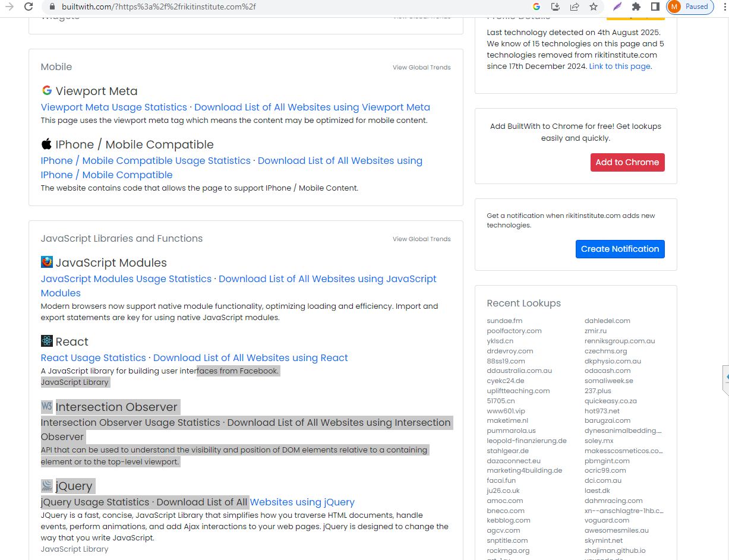This screenshot has height=560, width=729.
Task: Click the Recent Lookups heading
Action: tap(523, 303)
